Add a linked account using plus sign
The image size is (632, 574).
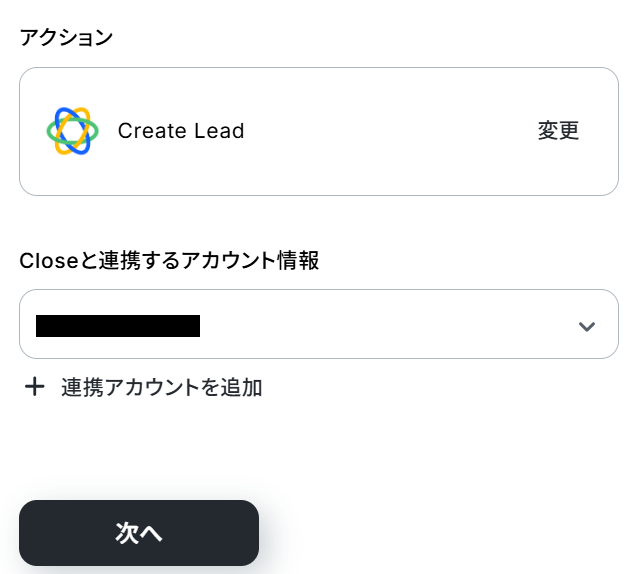(x=35, y=387)
